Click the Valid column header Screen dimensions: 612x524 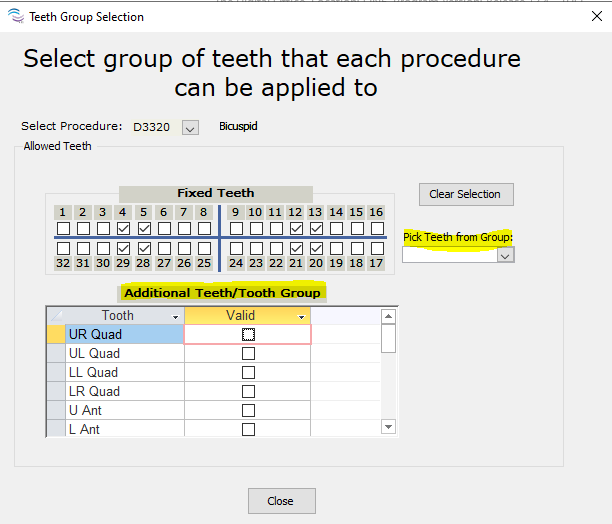click(x=240, y=316)
